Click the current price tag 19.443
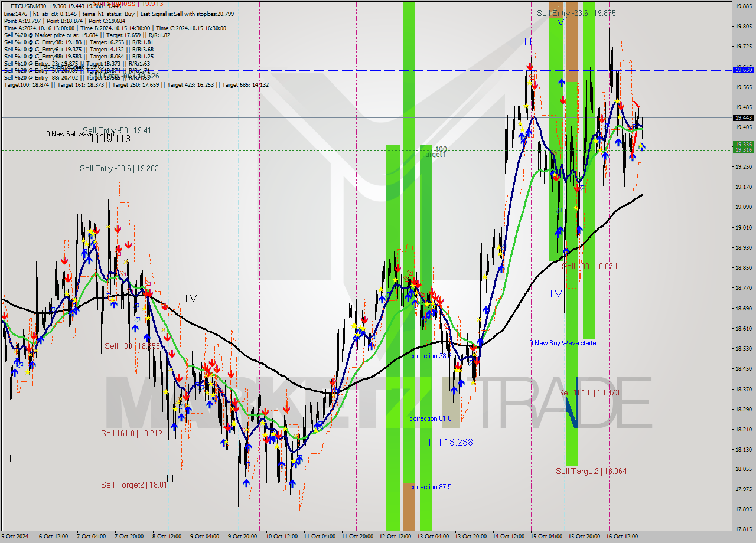 click(x=743, y=117)
